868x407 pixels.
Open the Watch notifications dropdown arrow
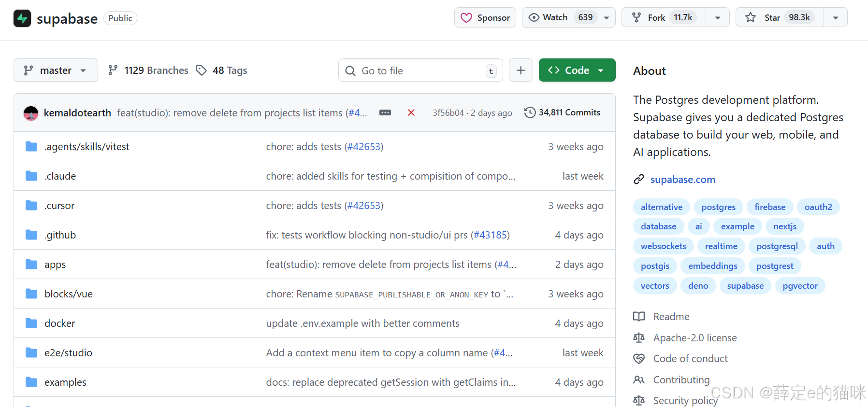(607, 17)
